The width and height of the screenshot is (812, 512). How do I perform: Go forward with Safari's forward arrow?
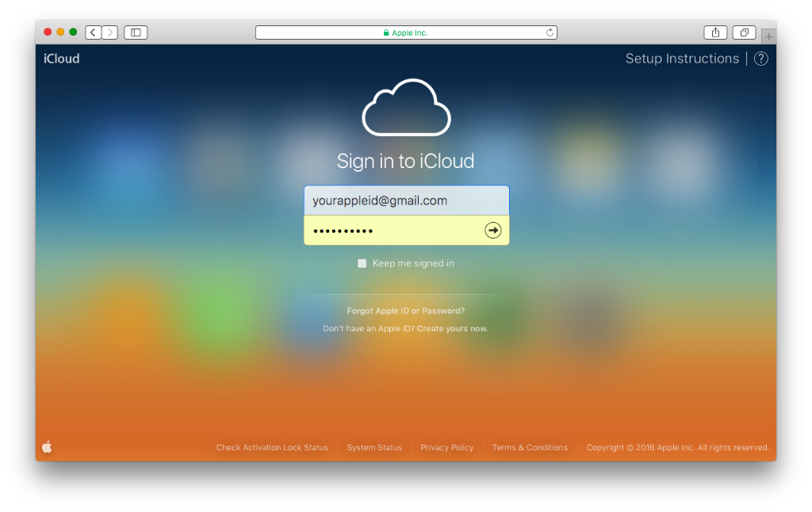(109, 32)
